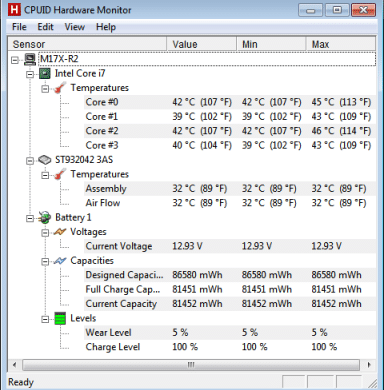Screen dimensions: 384x390
Task: Select the Battery 1 label
Action: 73,217
